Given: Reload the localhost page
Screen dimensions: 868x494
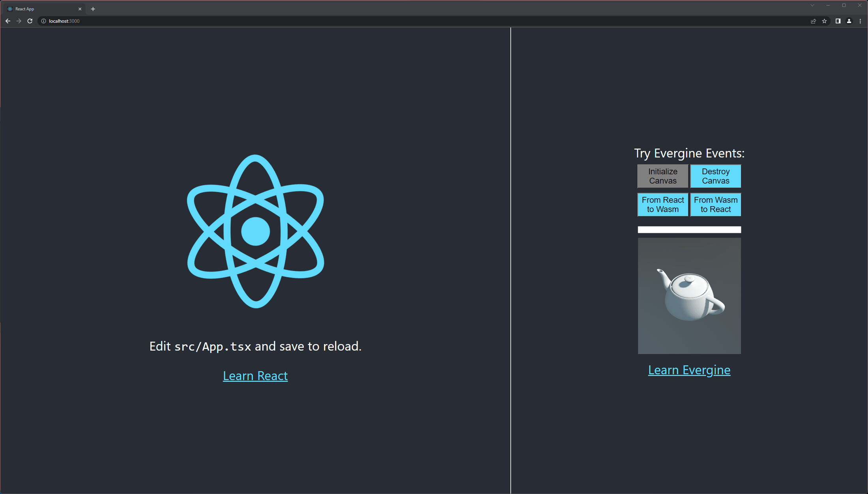Looking at the screenshot, I should (x=30, y=21).
